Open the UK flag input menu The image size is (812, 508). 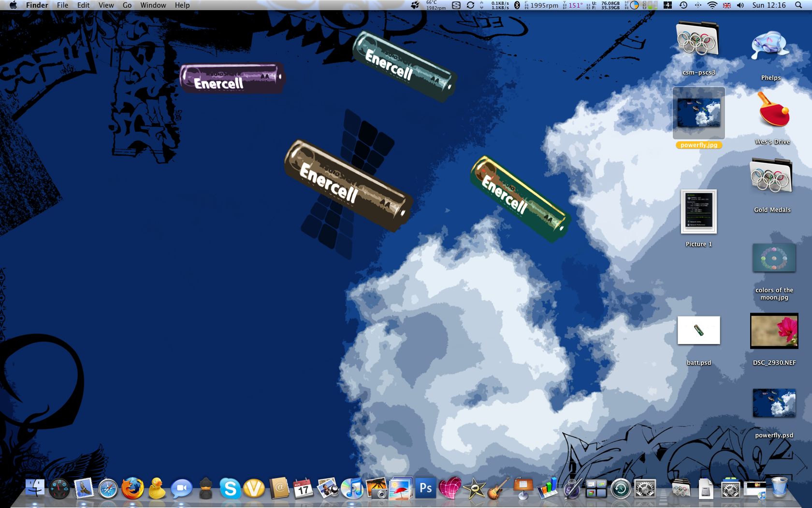point(726,5)
